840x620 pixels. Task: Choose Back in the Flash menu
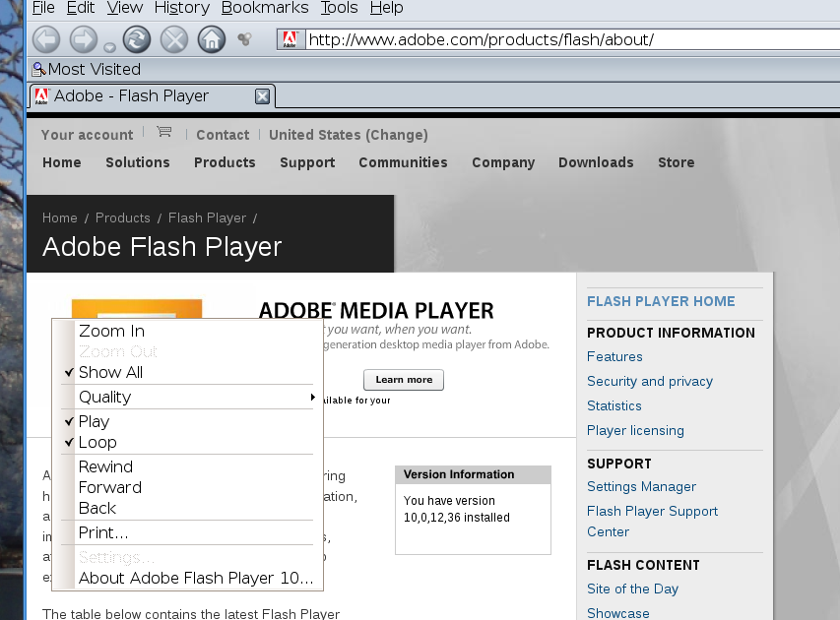(x=187, y=508)
